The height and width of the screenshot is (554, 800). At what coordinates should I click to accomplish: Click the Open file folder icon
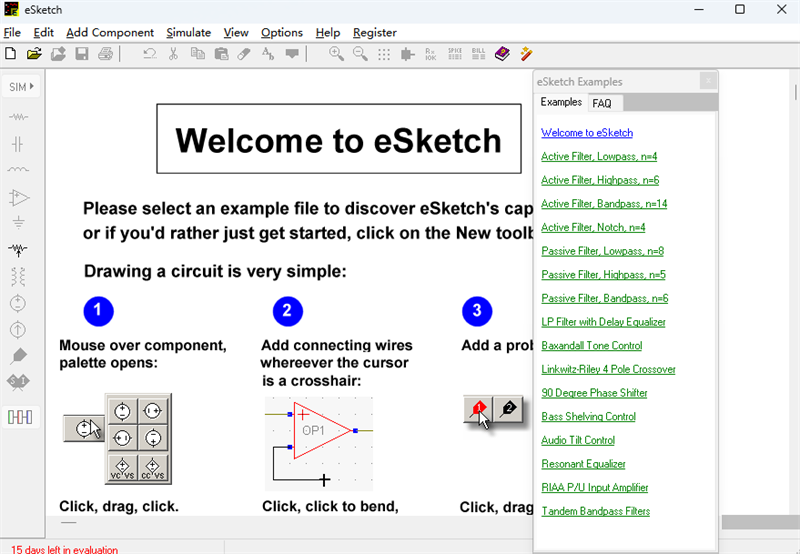click(34, 54)
